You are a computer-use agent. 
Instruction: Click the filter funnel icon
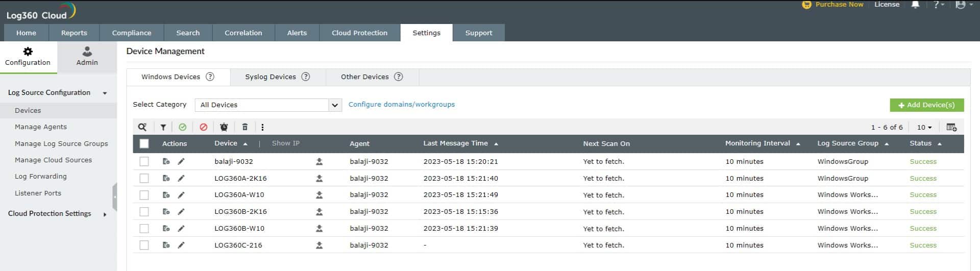(x=163, y=127)
